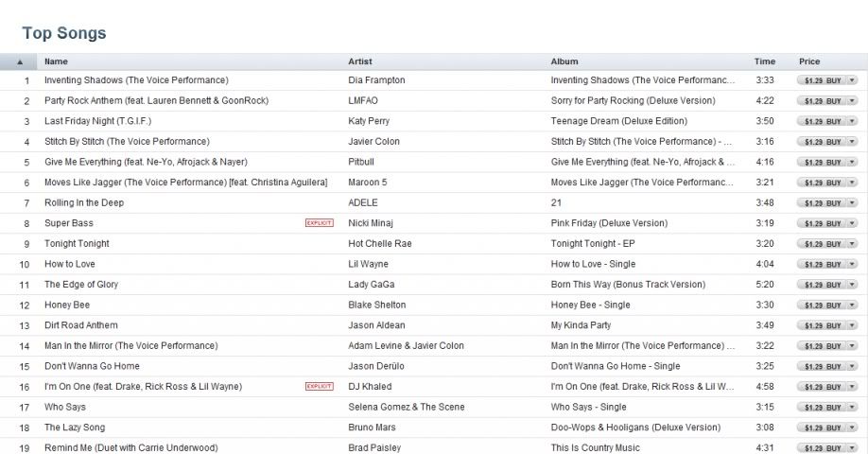Select song The Edge of Glory

click(x=81, y=285)
